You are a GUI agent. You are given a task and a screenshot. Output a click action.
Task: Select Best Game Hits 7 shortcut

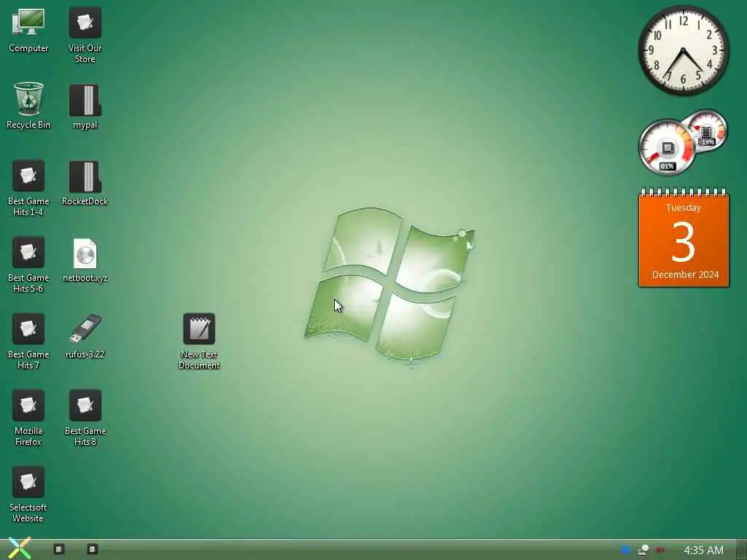pos(28,341)
